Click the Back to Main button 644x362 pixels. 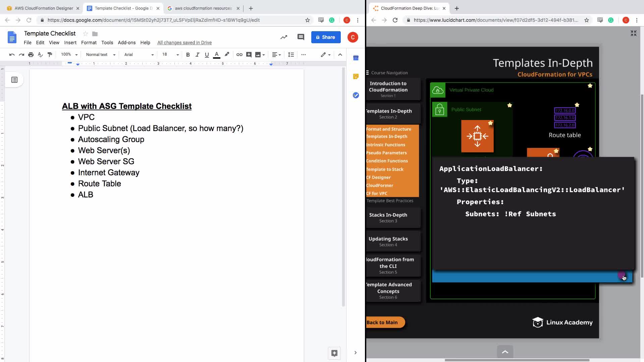coord(384,322)
